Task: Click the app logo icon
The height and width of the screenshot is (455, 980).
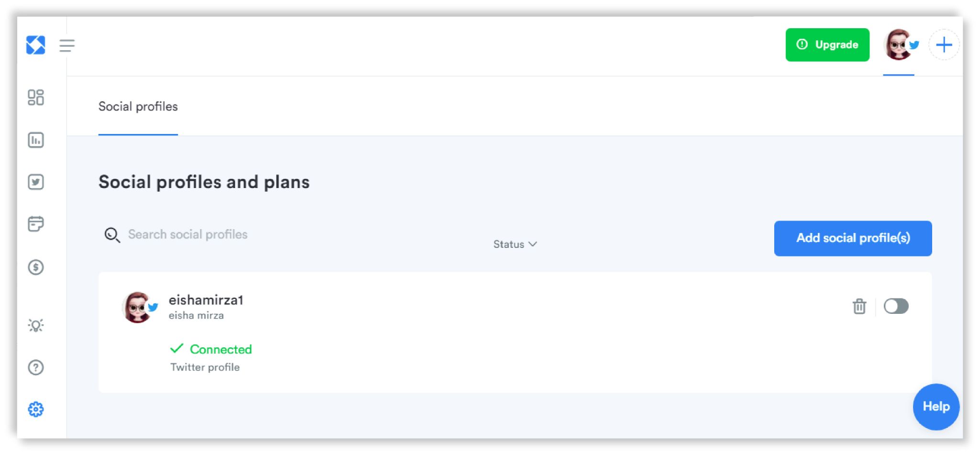Action: point(35,45)
